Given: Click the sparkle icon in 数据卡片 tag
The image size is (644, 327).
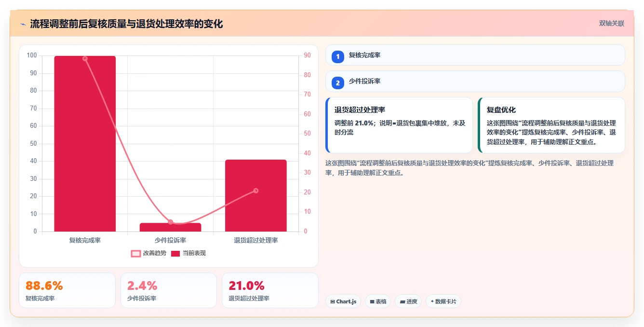Looking at the screenshot, I should (x=432, y=301).
